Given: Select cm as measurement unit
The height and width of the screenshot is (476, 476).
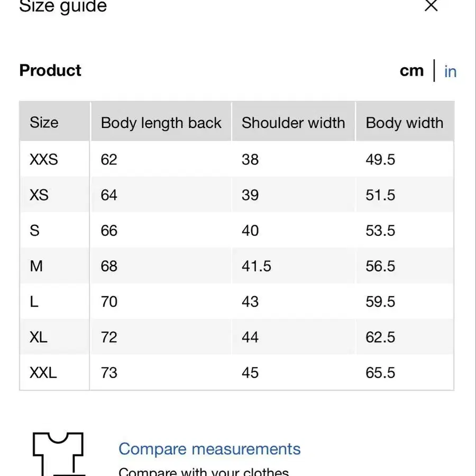Looking at the screenshot, I should pyautogui.click(x=411, y=71).
